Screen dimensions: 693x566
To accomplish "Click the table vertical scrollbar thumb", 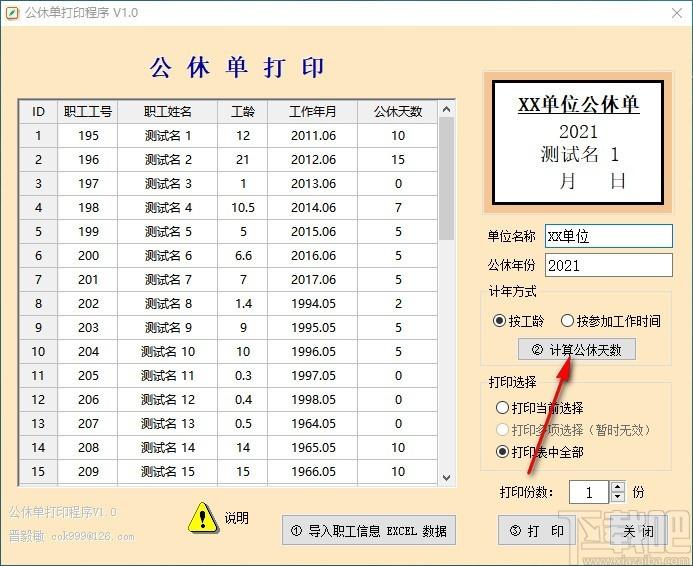I will pyautogui.click(x=446, y=179).
